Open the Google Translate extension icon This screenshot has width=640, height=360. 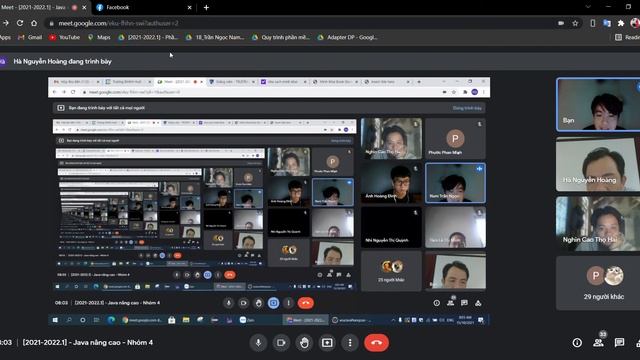607,23
